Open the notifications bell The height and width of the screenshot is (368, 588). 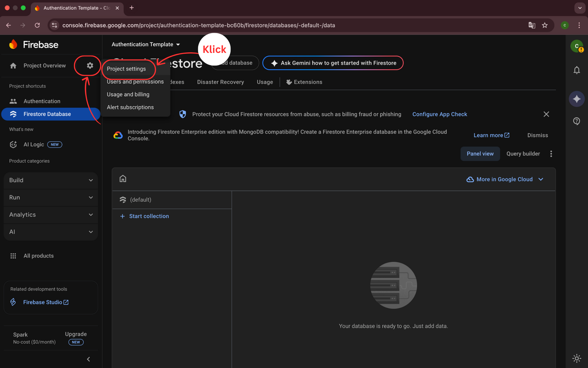(x=577, y=70)
